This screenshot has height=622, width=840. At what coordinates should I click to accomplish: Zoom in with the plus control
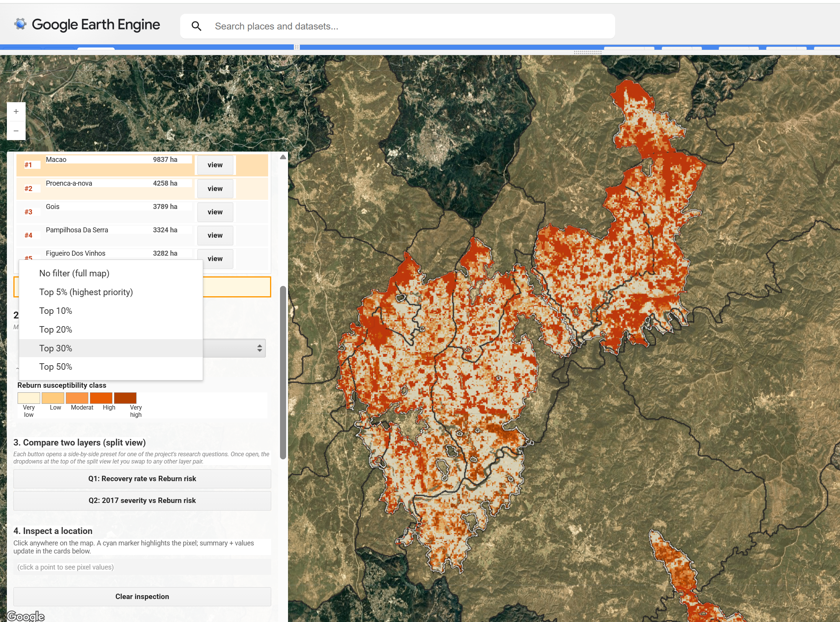[x=16, y=111]
